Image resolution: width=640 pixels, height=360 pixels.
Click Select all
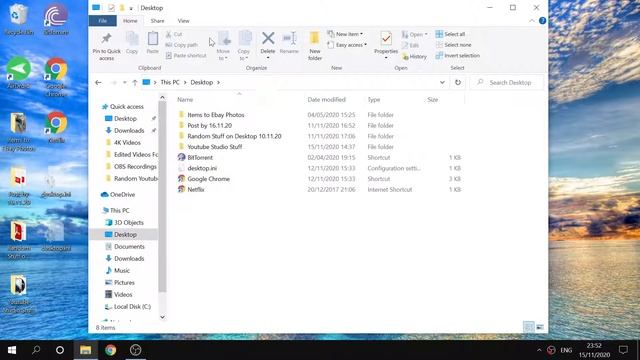450,34
